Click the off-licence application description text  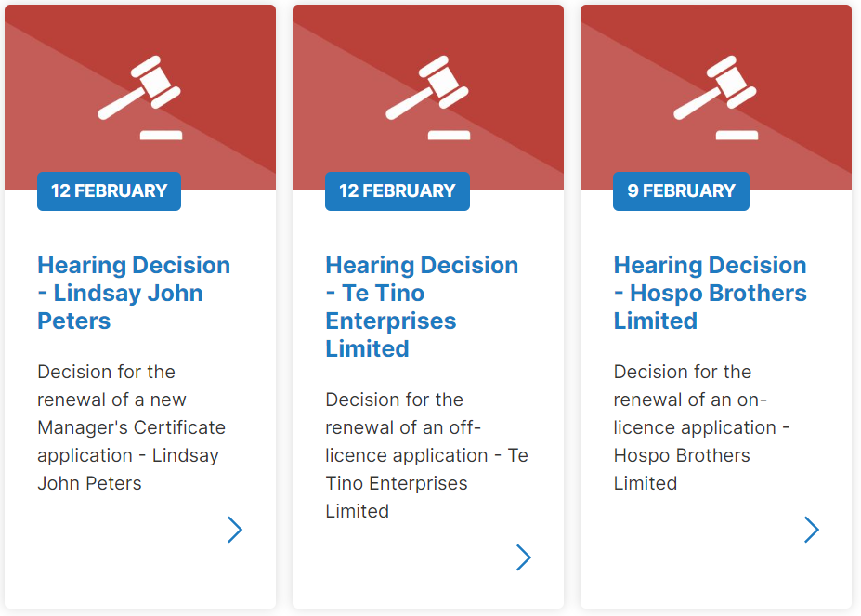click(x=426, y=455)
